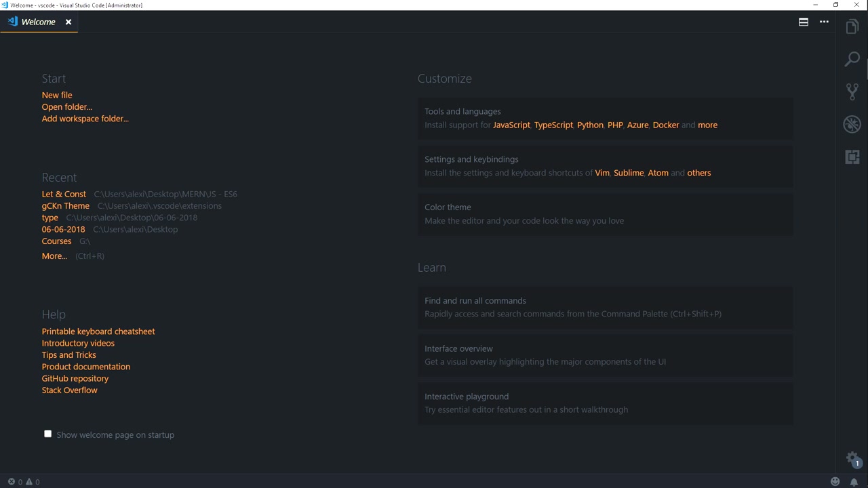Install PHP language support
This screenshot has height=488, width=868.
[x=615, y=125]
